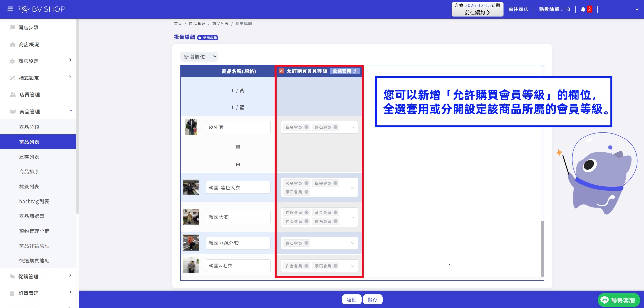
Task: Open the account dropdown arrow at top right
Action: click(x=637, y=9)
